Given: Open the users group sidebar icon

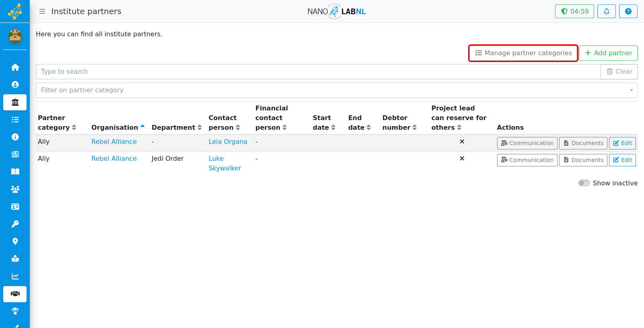Looking at the screenshot, I should [15, 189].
